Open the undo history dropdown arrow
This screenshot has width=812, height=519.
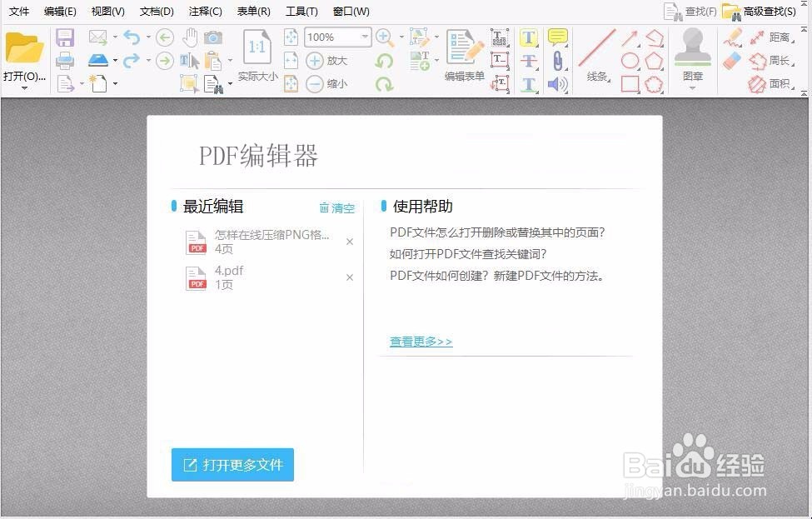[x=147, y=36]
